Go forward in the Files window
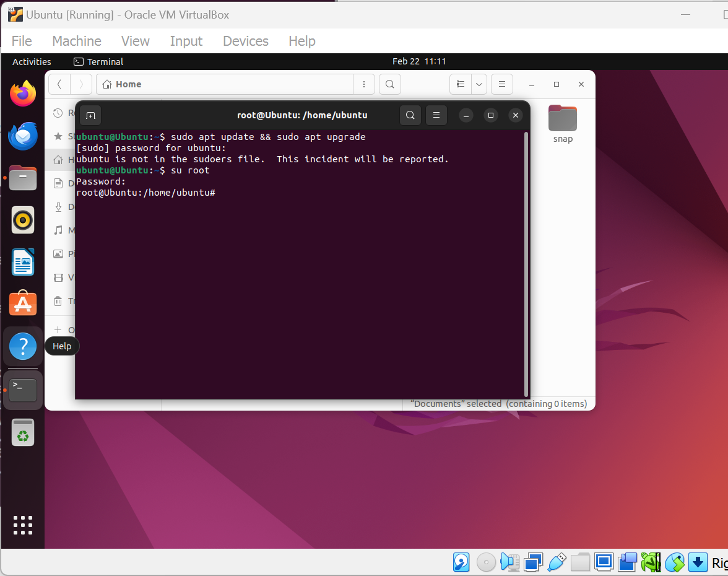 80,84
